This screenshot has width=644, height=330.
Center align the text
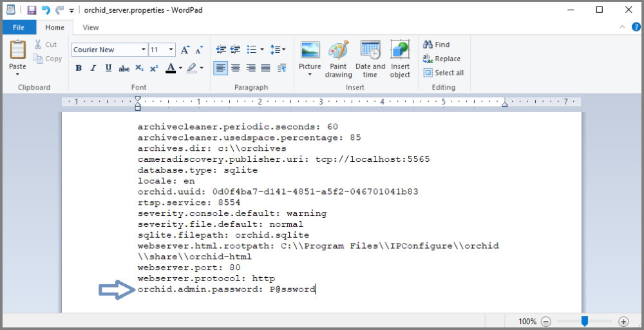[x=236, y=68]
